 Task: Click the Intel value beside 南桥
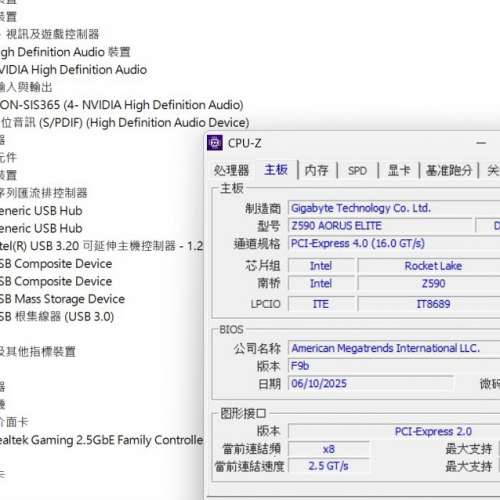click(321, 283)
